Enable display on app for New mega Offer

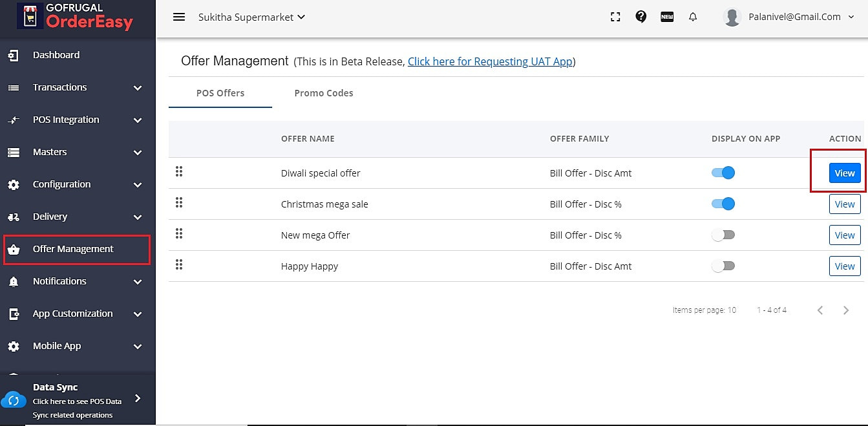coord(723,235)
